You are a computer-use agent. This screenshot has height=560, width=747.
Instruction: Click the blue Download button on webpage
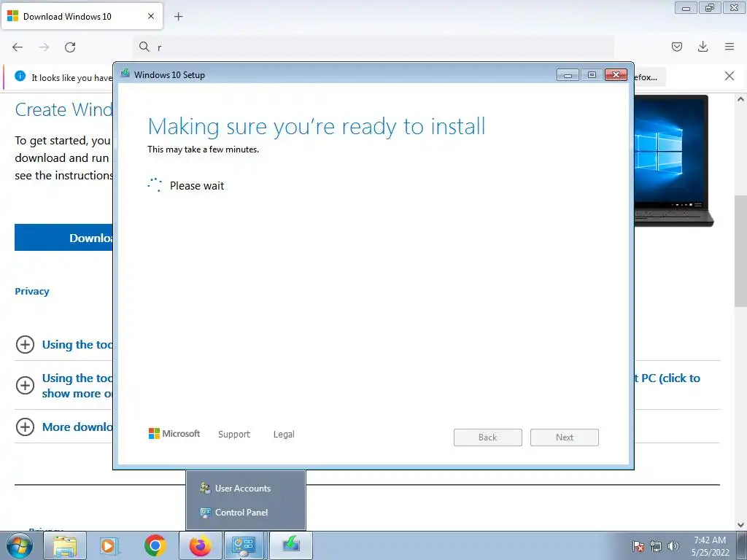(x=64, y=238)
